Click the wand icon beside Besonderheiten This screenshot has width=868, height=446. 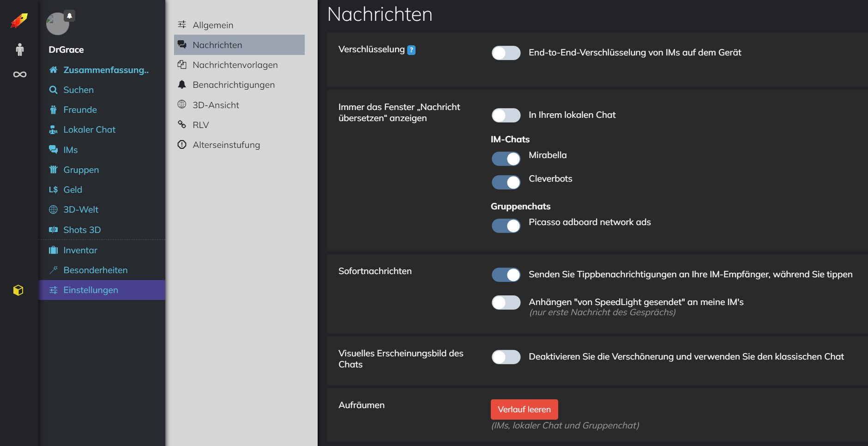pos(54,270)
